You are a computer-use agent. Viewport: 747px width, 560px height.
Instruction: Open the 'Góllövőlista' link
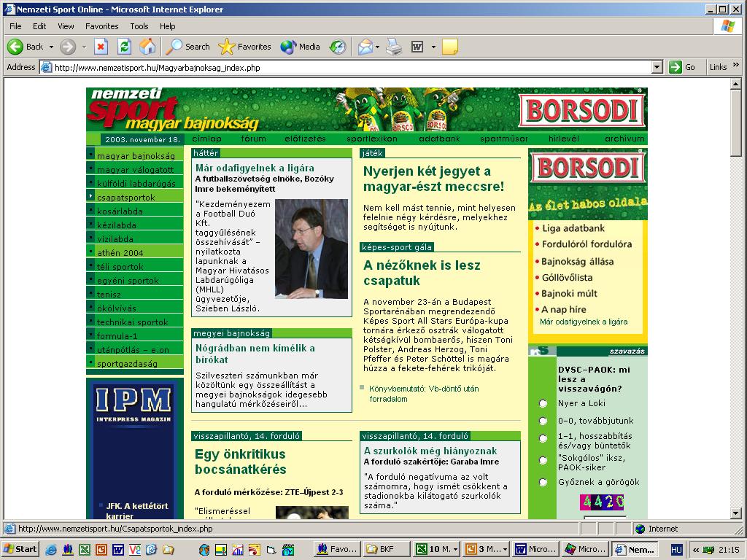(x=567, y=278)
